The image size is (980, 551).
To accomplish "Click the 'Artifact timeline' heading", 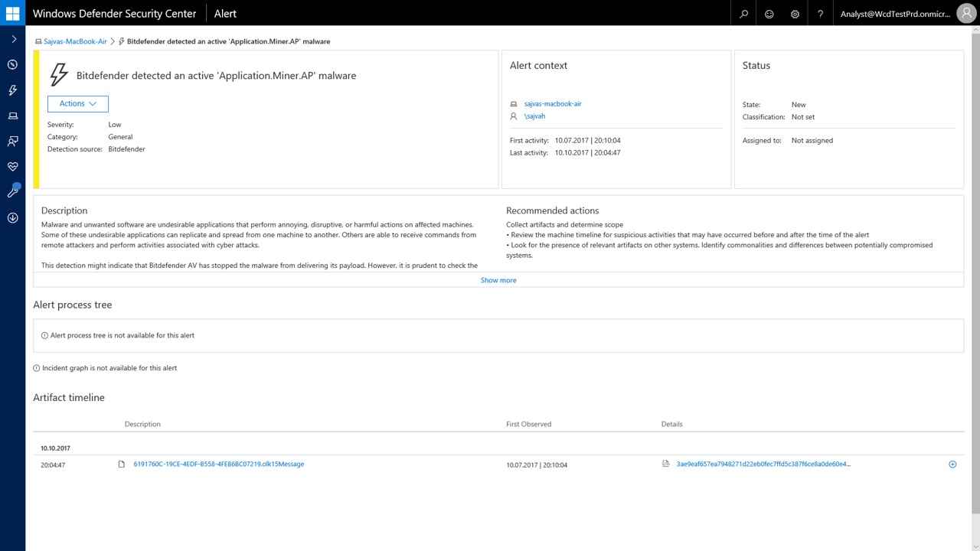I will click(x=69, y=397).
